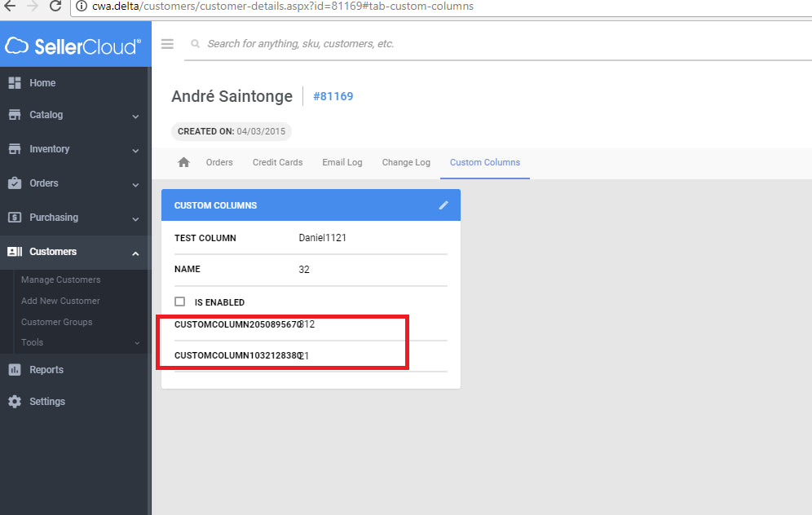Click Manage Customers link
Image resolution: width=812 pixels, height=515 pixels.
click(61, 280)
